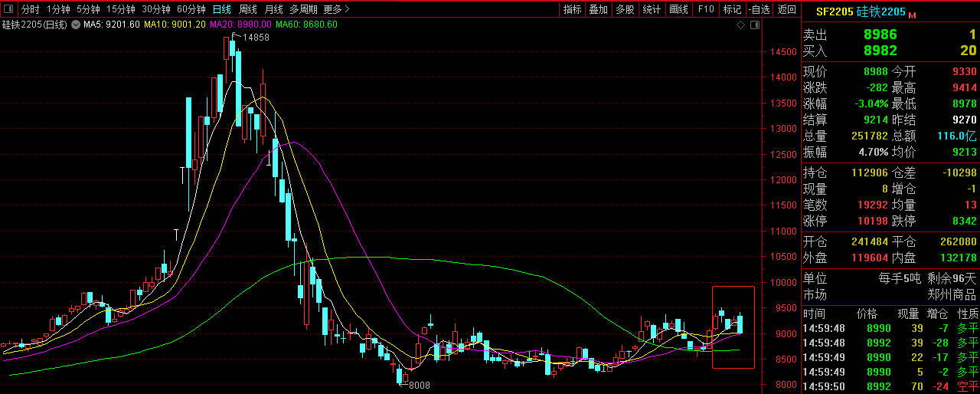Click the 返回 back button
This screenshot has width=980, height=394.
click(x=786, y=9)
